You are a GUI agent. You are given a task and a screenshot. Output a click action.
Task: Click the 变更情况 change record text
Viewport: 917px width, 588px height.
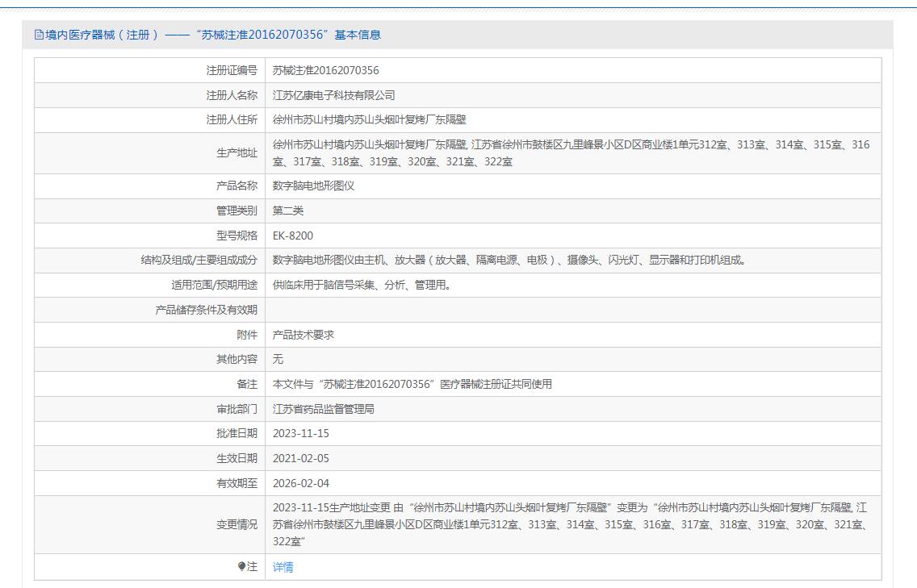[x=570, y=524]
